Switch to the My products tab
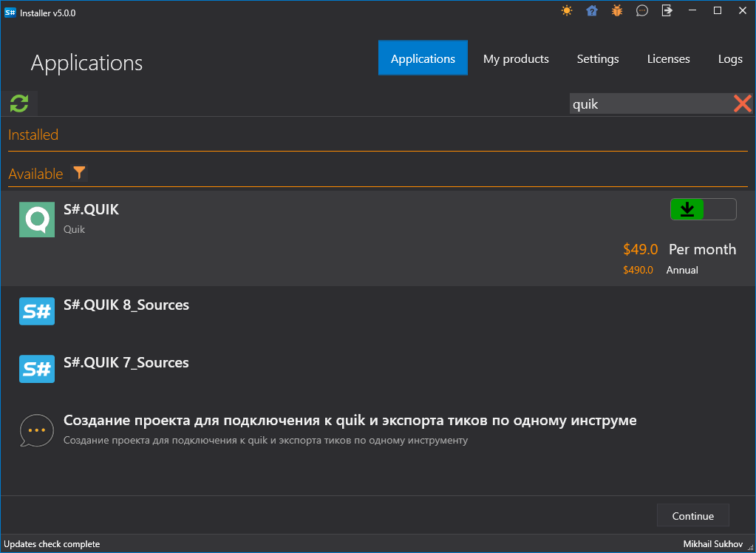This screenshot has height=553, width=756. click(516, 59)
